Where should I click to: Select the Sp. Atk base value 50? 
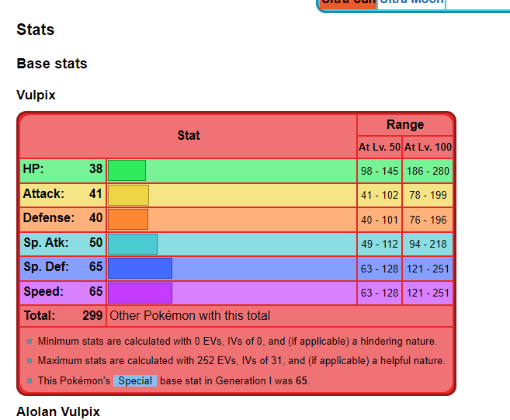(x=96, y=242)
